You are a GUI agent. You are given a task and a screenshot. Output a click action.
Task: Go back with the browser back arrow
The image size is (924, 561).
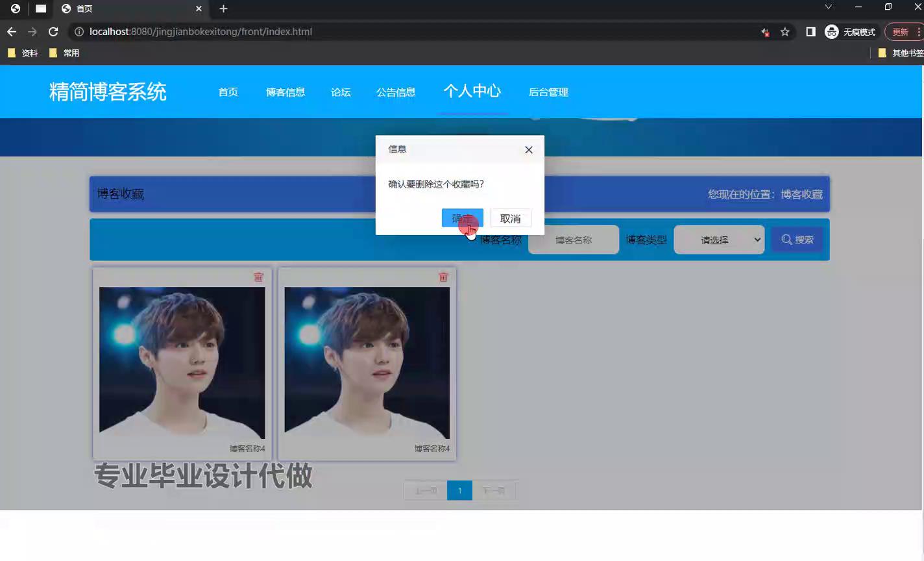click(x=12, y=32)
